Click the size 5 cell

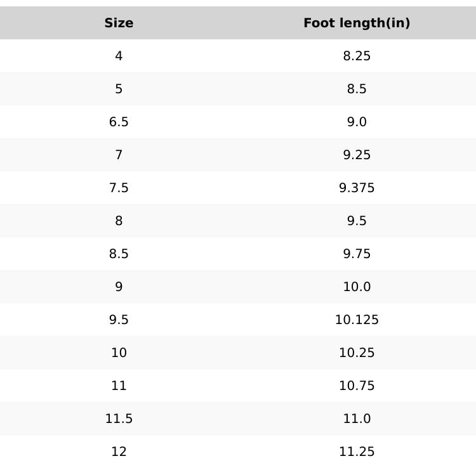pos(119,89)
